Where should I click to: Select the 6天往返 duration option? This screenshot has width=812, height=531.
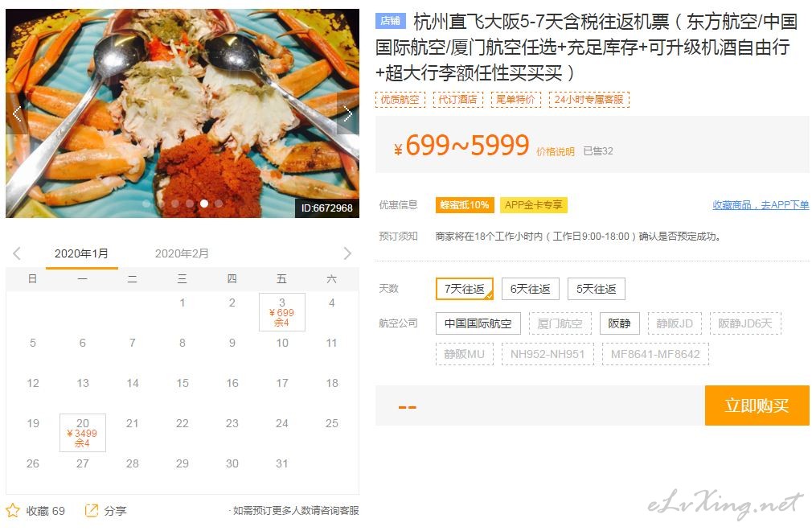[531, 289]
